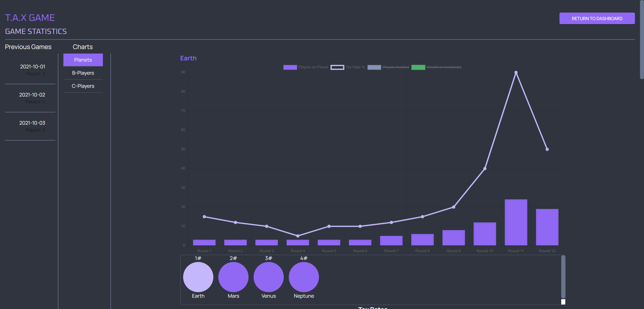Screen dimensions: 644x309
Task: Click the Round 11 players bar
Action: tap(516, 222)
